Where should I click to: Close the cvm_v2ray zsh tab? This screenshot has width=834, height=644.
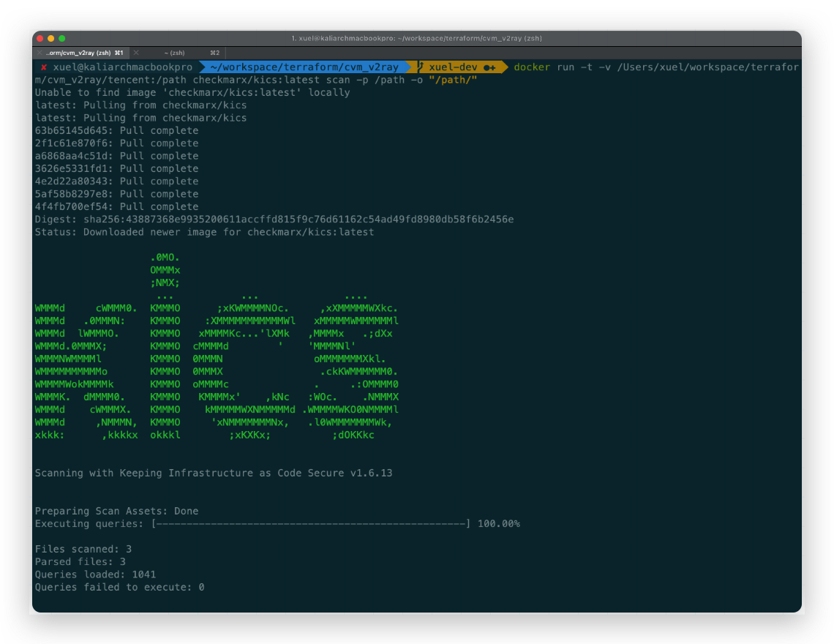point(40,53)
